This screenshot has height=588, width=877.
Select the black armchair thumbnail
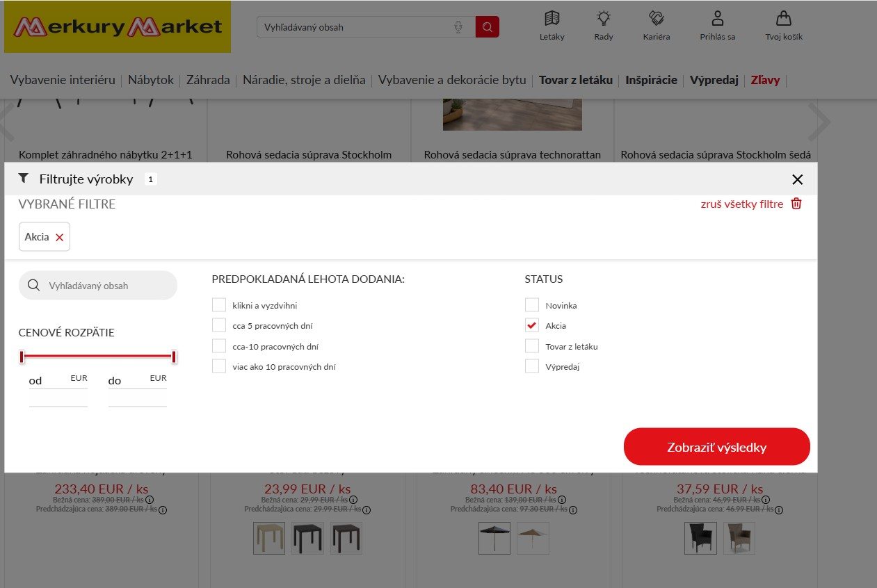700,538
